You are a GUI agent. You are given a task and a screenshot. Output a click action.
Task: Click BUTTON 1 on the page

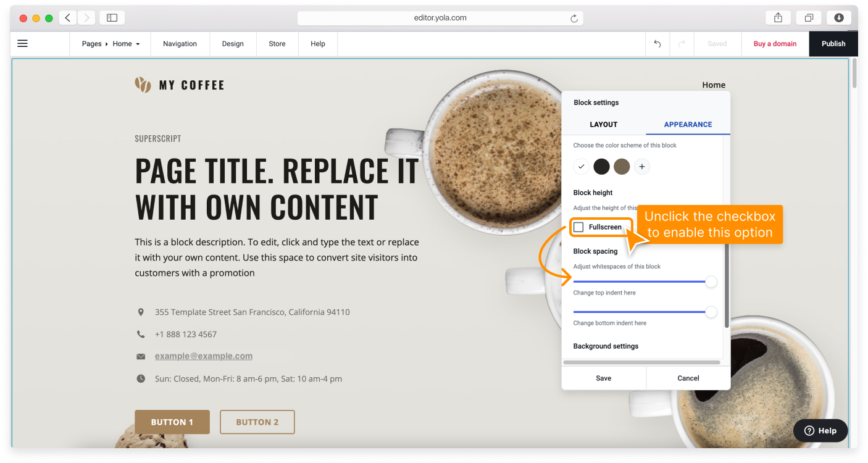(172, 422)
